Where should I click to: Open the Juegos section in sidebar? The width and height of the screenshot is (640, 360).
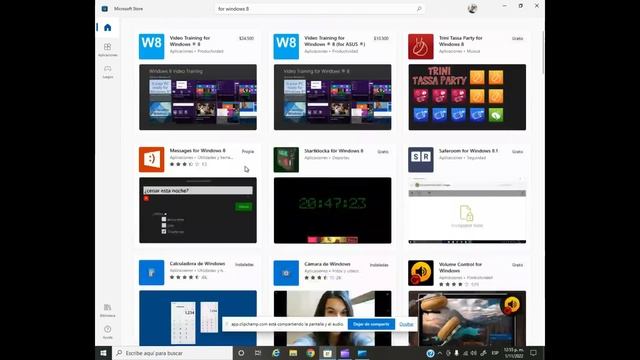pyautogui.click(x=107, y=72)
